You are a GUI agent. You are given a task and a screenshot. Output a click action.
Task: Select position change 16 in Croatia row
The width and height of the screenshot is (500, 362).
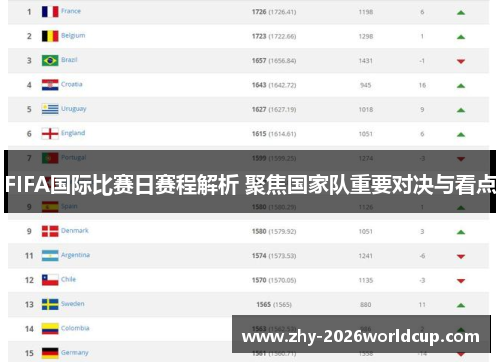click(422, 85)
